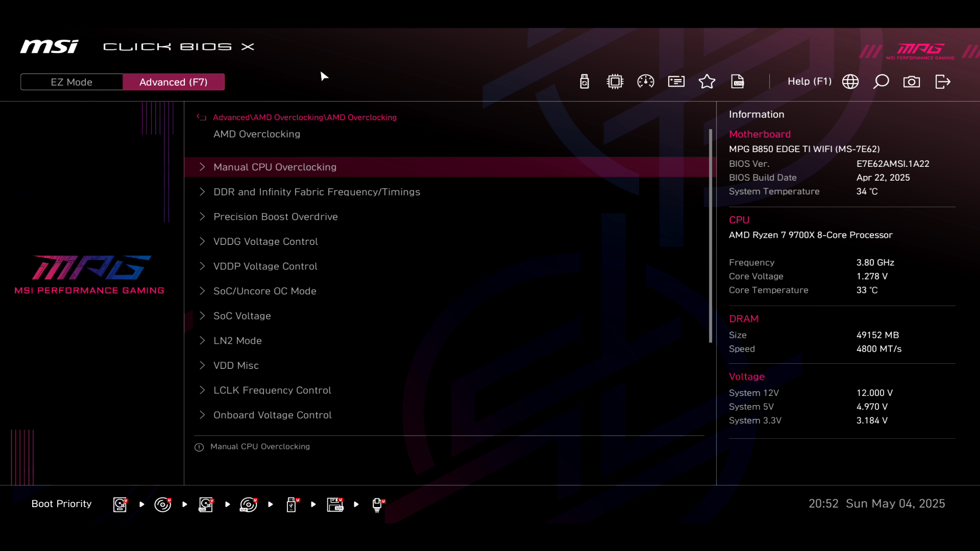
Task: Expand Manual CPU Overclocking
Action: [x=275, y=167]
